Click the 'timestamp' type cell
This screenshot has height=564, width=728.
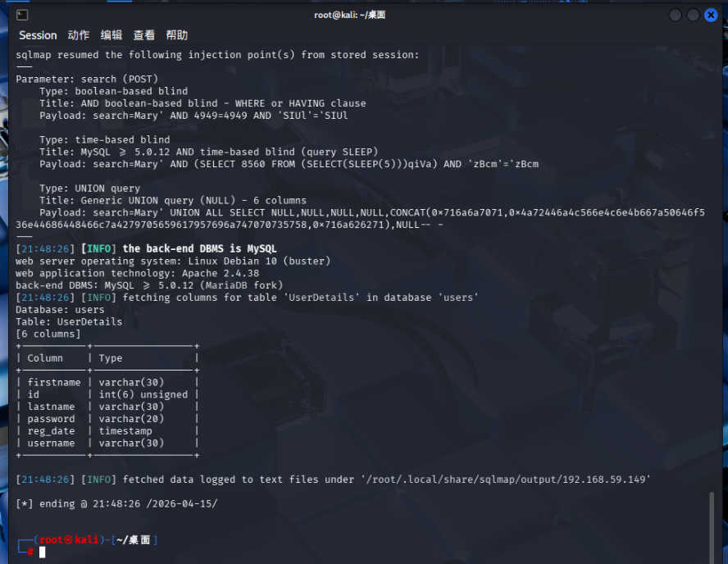click(125, 430)
